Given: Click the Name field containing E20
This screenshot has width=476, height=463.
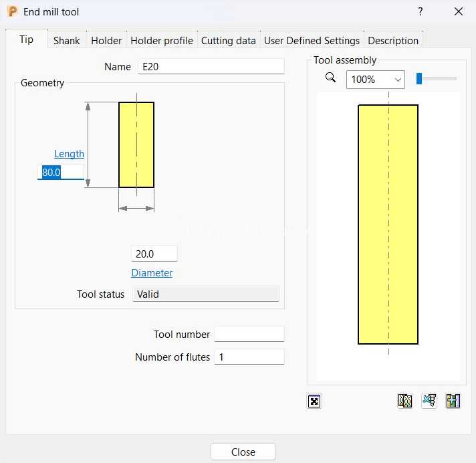Looking at the screenshot, I should (x=211, y=66).
